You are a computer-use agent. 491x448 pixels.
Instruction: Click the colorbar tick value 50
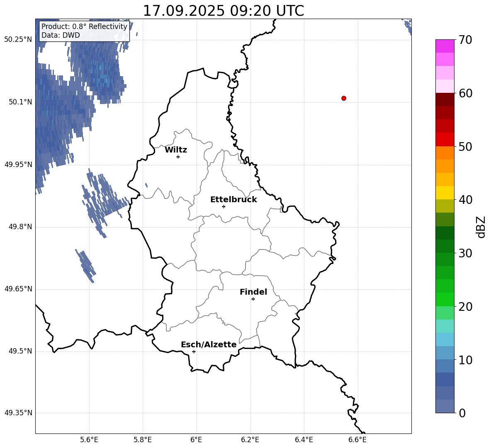[465, 147]
